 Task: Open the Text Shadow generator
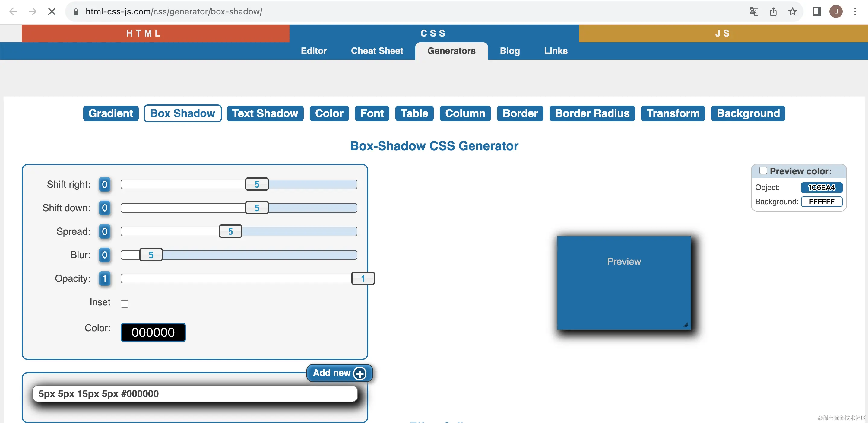pyautogui.click(x=265, y=113)
